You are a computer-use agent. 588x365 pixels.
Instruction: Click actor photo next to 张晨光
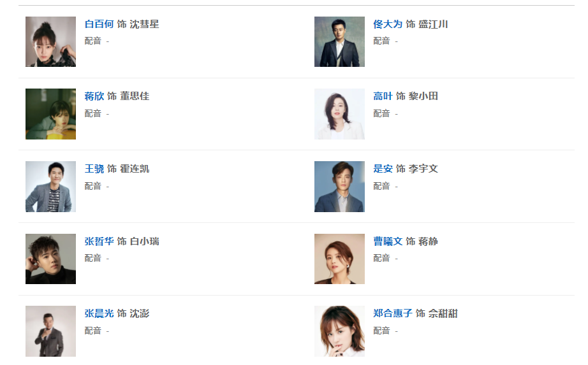(x=50, y=331)
